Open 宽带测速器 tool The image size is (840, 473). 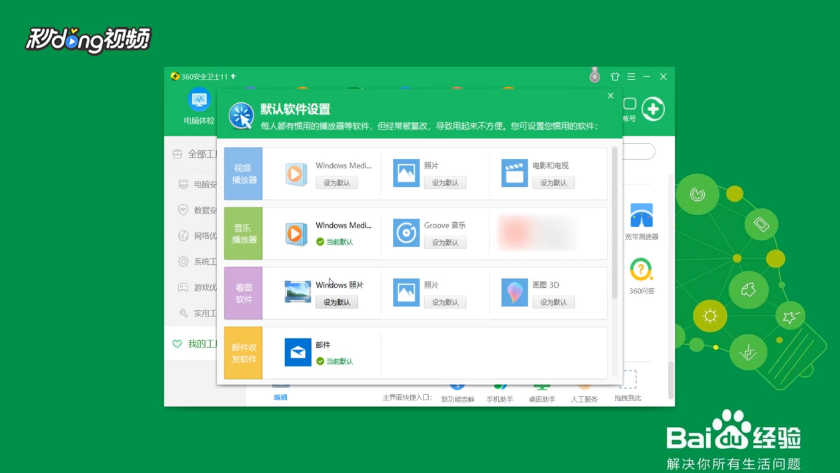coord(641,221)
